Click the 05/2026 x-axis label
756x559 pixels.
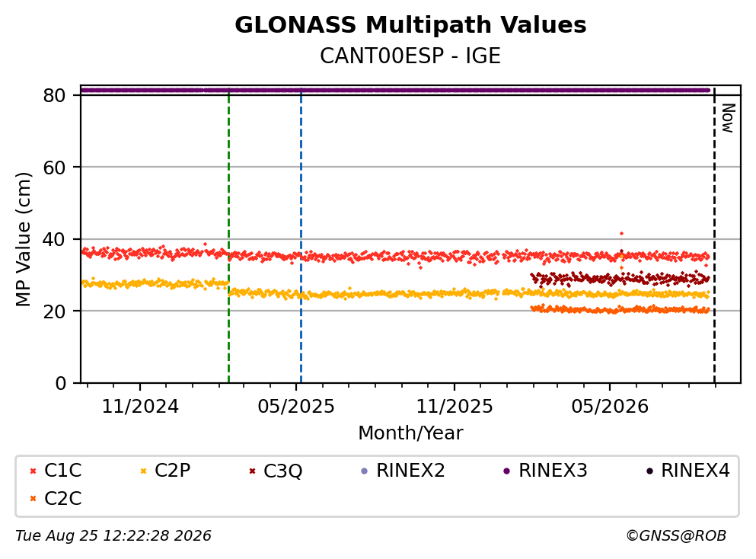pos(610,407)
